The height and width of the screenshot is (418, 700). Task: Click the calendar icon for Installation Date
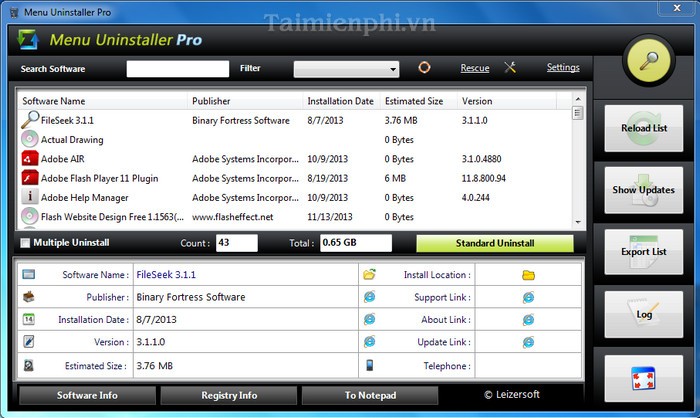(29, 319)
